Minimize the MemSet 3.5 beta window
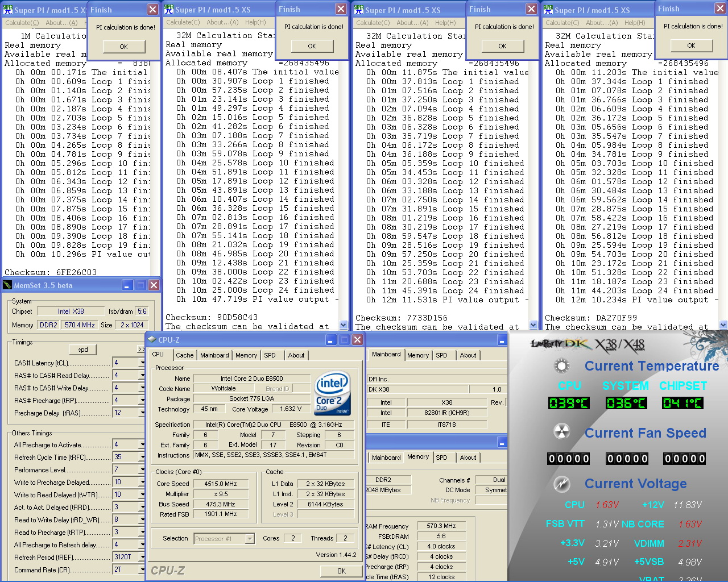The height and width of the screenshot is (582, 728). point(127,285)
